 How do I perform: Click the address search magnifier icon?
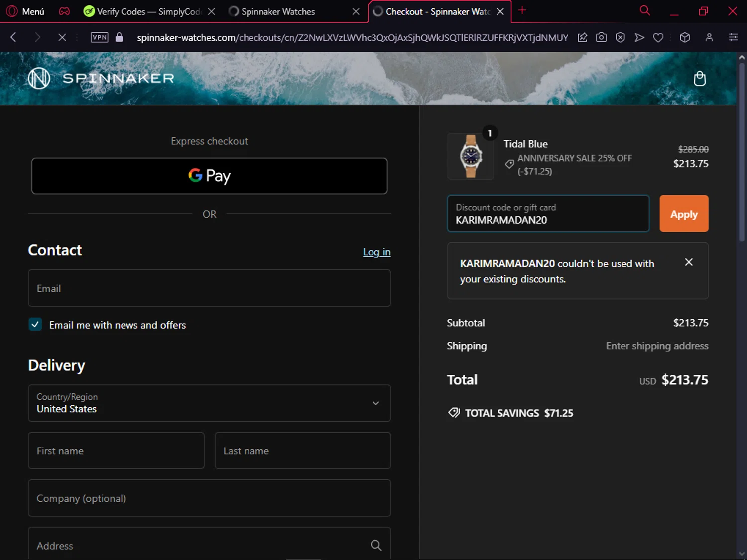point(376,545)
